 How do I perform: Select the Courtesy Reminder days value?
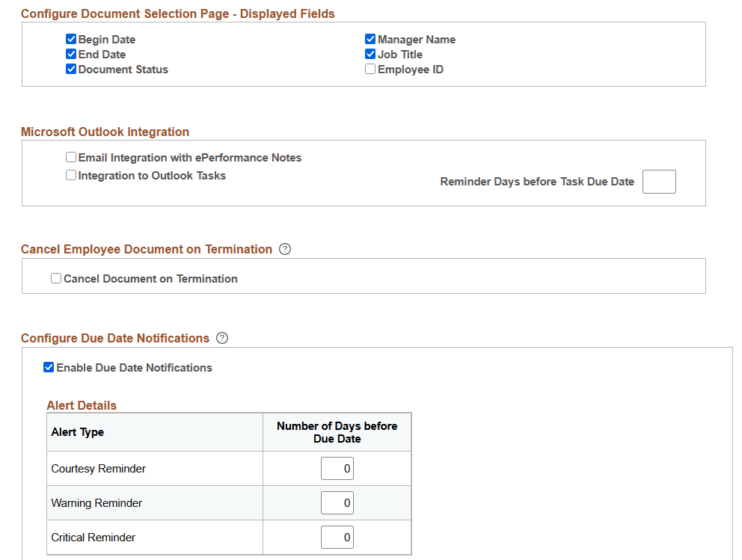tap(337, 468)
